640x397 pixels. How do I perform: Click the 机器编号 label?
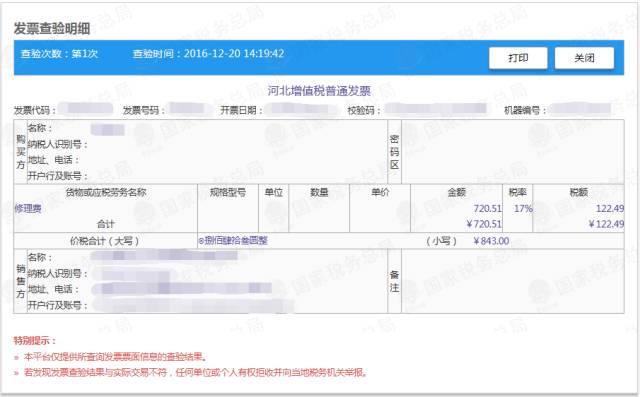(x=525, y=110)
